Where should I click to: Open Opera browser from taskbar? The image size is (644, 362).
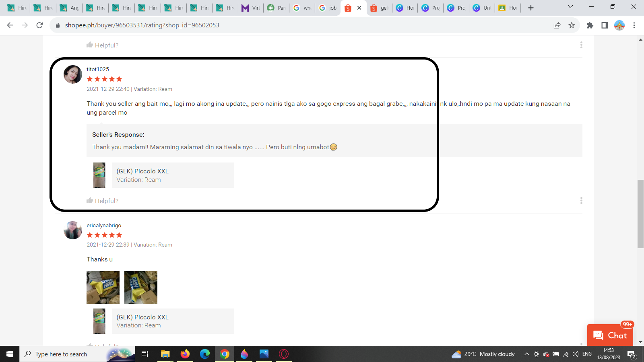[x=284, y=354]
